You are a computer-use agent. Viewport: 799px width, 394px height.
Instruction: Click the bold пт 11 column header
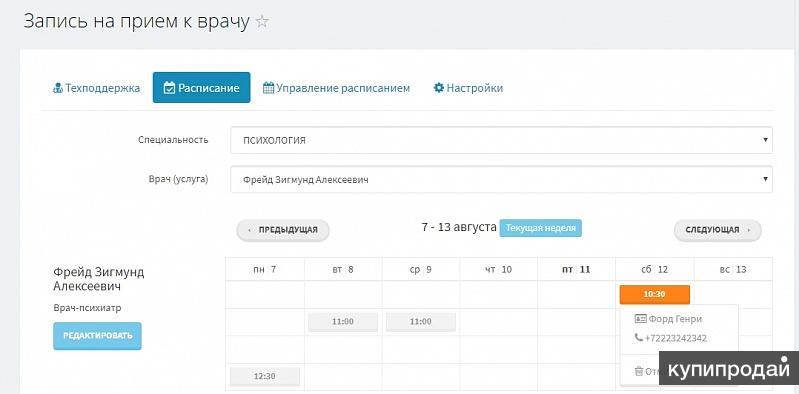coord(576,270)
